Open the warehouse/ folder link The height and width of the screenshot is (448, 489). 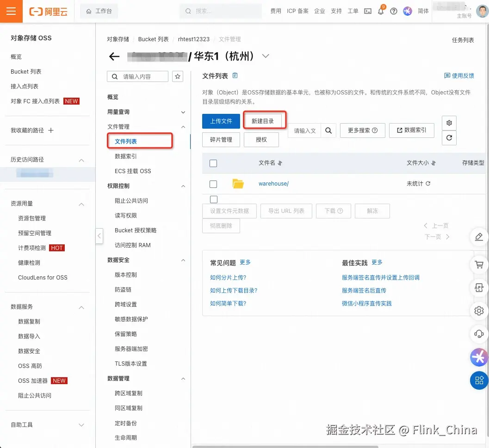click(x=273, y=184)
